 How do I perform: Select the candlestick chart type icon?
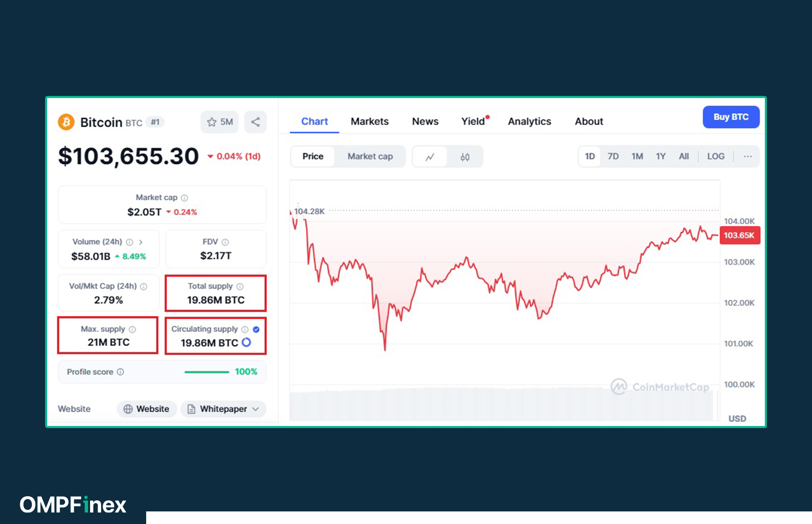pyautogui.click(x=465, y=156)
